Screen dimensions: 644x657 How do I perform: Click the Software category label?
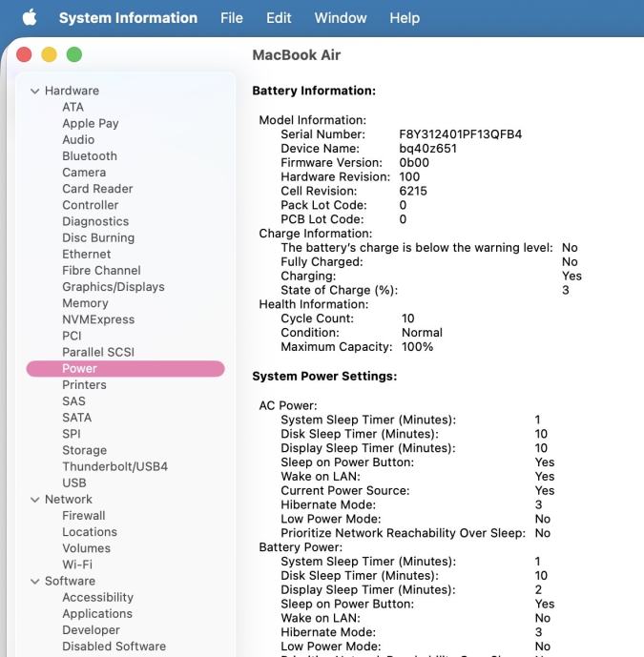tap(70, 581)
